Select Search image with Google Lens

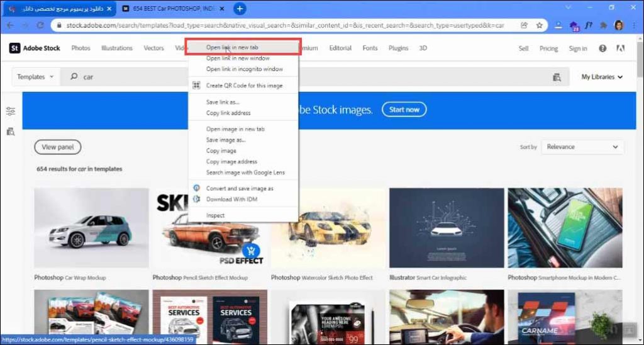243,172
